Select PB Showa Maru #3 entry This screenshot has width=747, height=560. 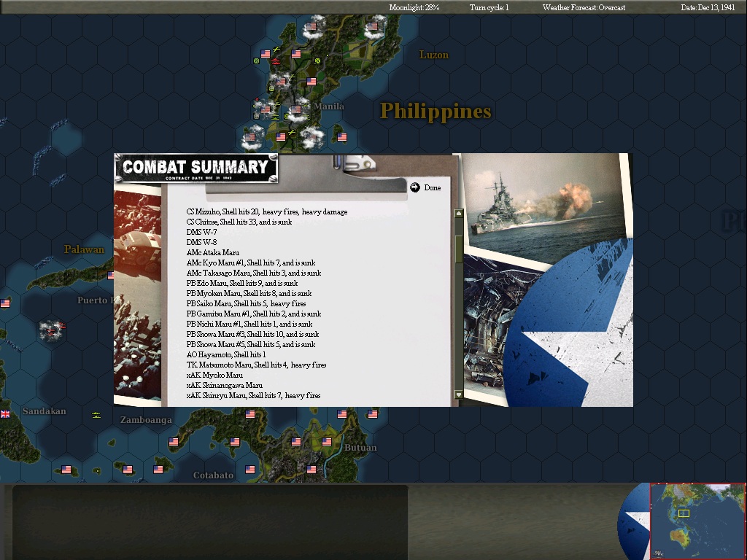(x=252, y=334)
